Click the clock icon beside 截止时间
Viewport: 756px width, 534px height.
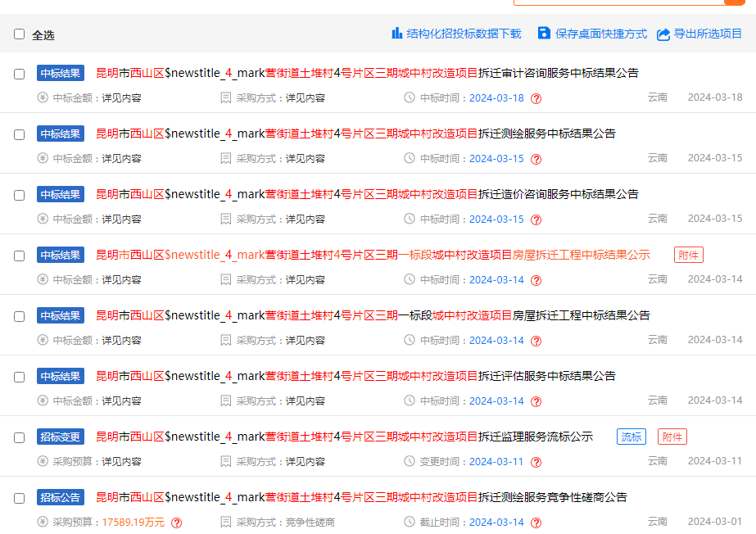point(410,522)
